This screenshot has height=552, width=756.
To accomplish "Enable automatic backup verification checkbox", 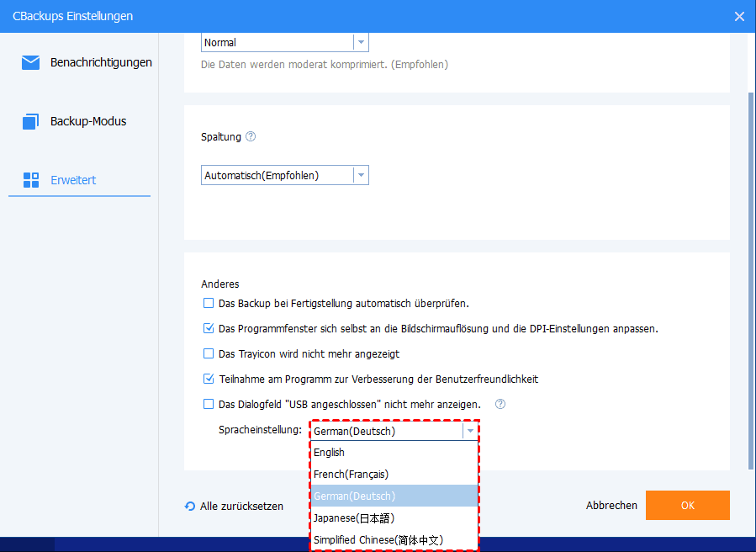I will pos(209,303).
